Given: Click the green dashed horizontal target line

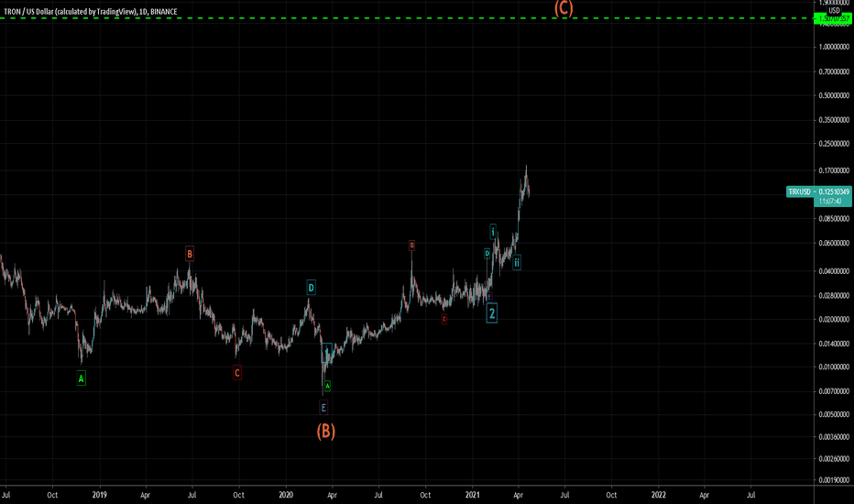Looking at the screenshot, I should (406, 18).
